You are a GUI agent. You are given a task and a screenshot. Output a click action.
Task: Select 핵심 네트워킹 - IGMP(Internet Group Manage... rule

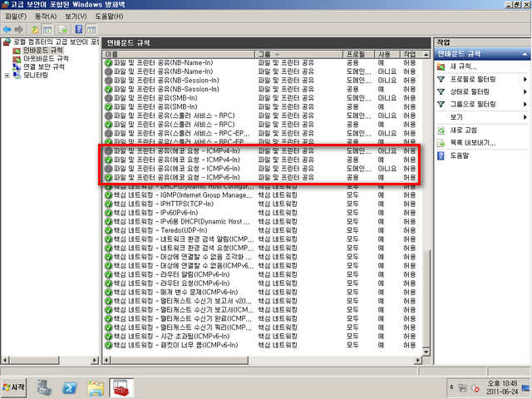pos(262,195)
